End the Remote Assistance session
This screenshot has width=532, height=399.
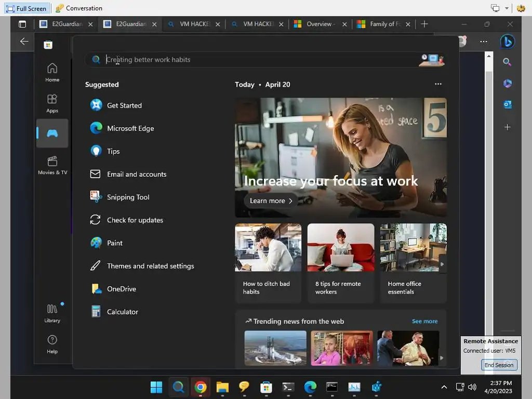coord(499,365)
